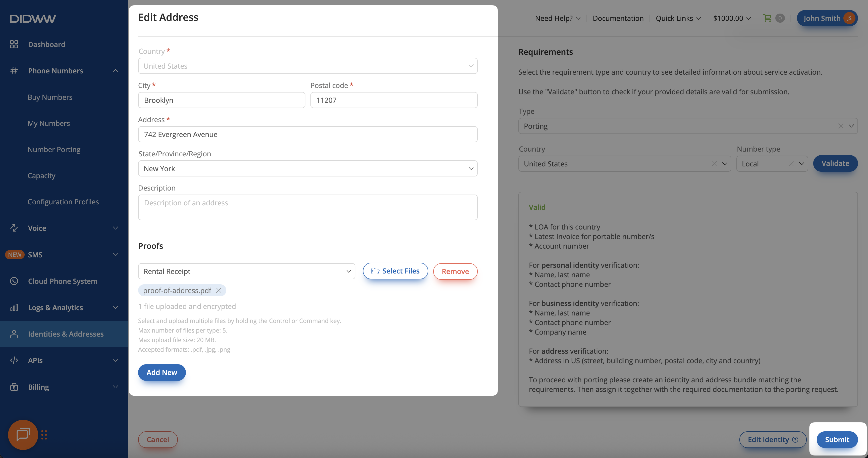
Task: Click the JS user avatar
Action: [x=849, y=18]
